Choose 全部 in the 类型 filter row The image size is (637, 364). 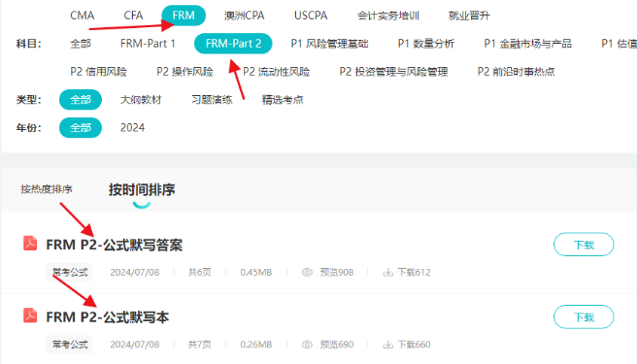(x=81, y=100)
